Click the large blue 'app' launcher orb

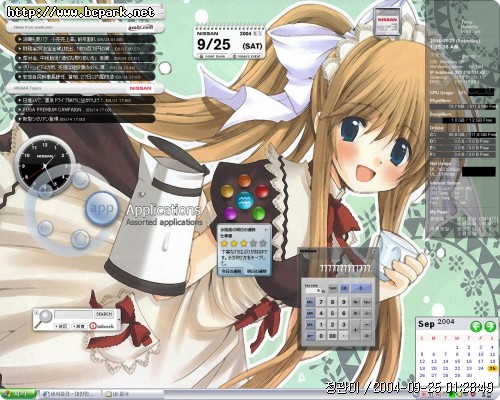point(102,208)
